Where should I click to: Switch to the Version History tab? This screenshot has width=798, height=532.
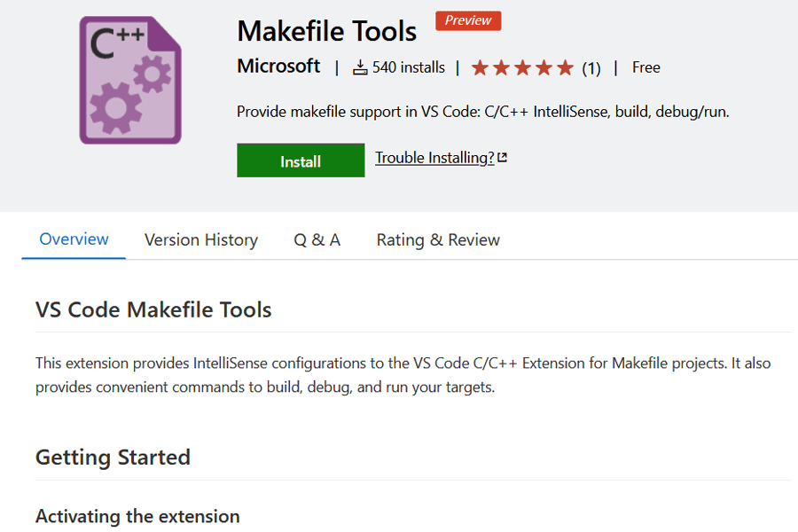pos(200,239)
